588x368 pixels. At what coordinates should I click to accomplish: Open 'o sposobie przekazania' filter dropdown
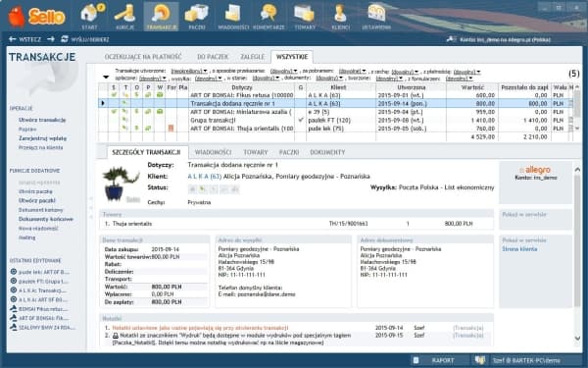coord(284,72)
